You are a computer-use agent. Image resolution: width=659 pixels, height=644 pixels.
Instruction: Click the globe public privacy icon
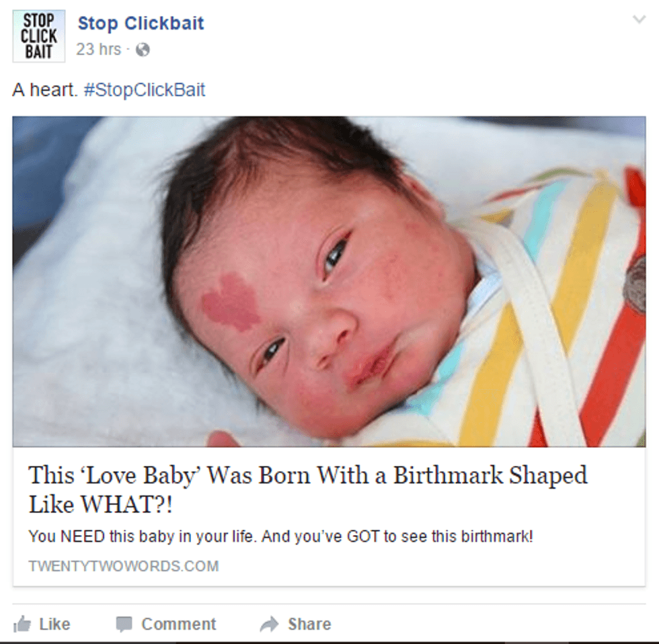(143, 50)
